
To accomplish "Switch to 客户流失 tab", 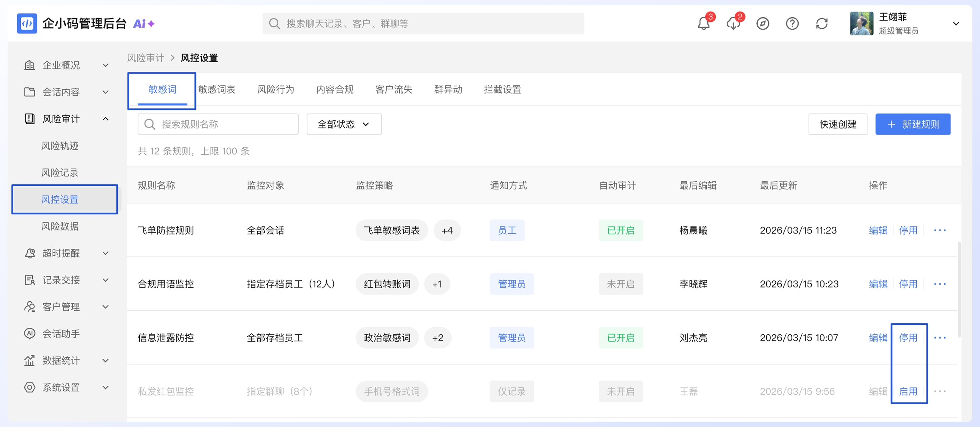I will coord(394,90).
